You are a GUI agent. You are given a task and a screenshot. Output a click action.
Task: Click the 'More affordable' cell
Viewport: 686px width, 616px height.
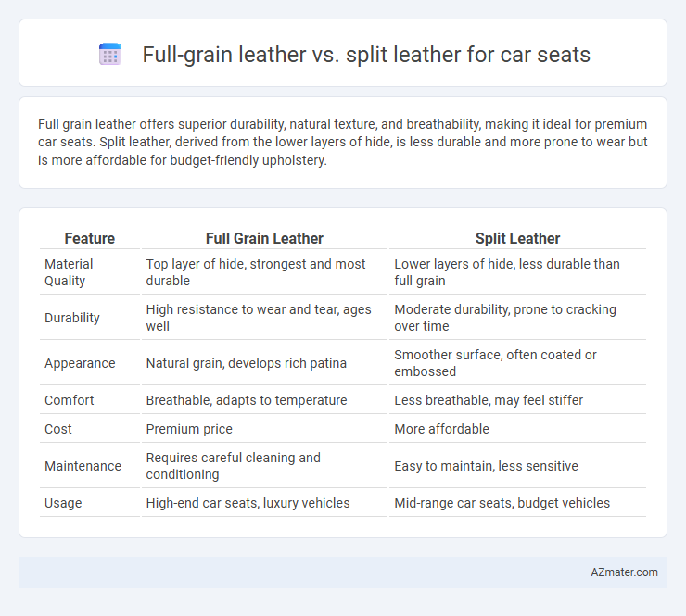point(517,429)
